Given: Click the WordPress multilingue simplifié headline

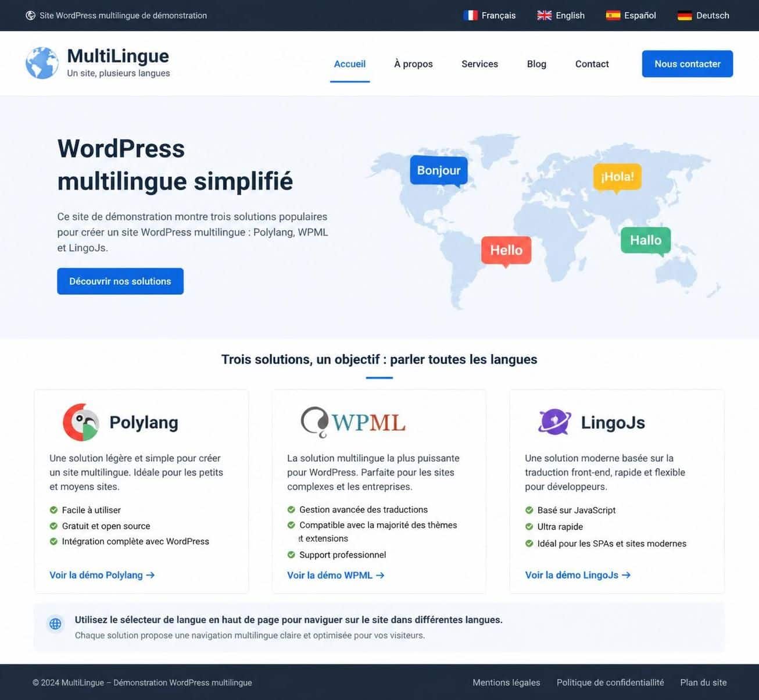Looking at the screenshot, I should click(175, 165).
